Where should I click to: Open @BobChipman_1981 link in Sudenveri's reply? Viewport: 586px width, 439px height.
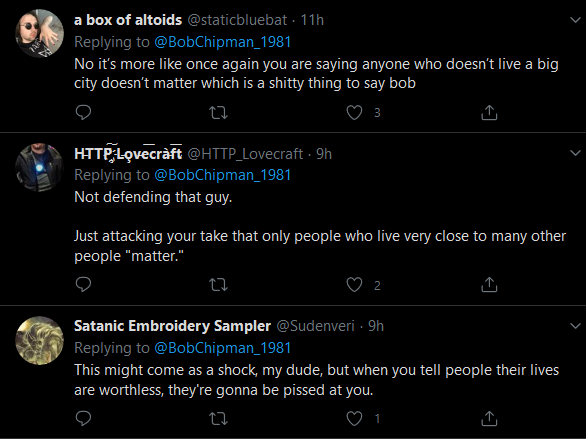click(x=222, y=348)
